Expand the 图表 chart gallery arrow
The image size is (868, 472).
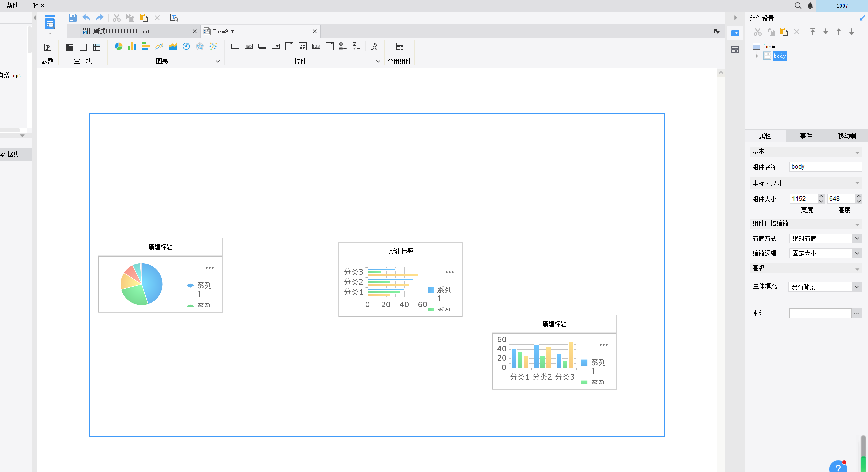tap(218, 61)
